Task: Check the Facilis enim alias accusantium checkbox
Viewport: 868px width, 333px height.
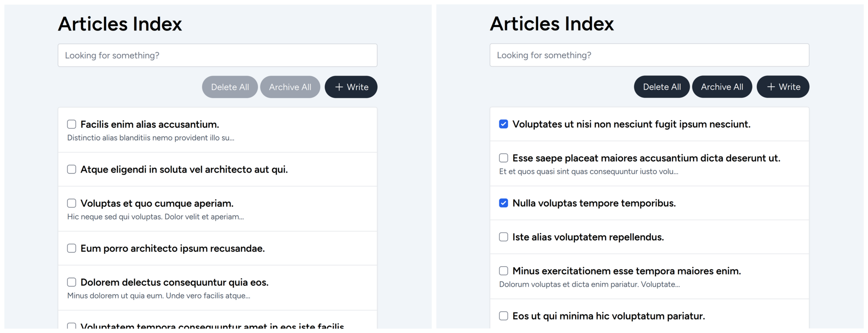Action: tap(71, 124)
